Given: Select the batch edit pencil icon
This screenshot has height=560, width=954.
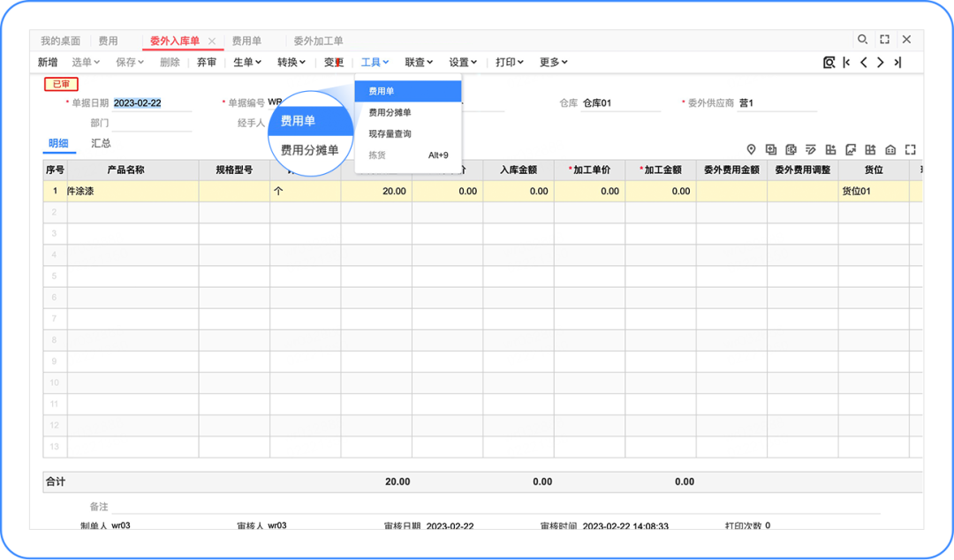Looking at the screenshot, I should (811, 149).
